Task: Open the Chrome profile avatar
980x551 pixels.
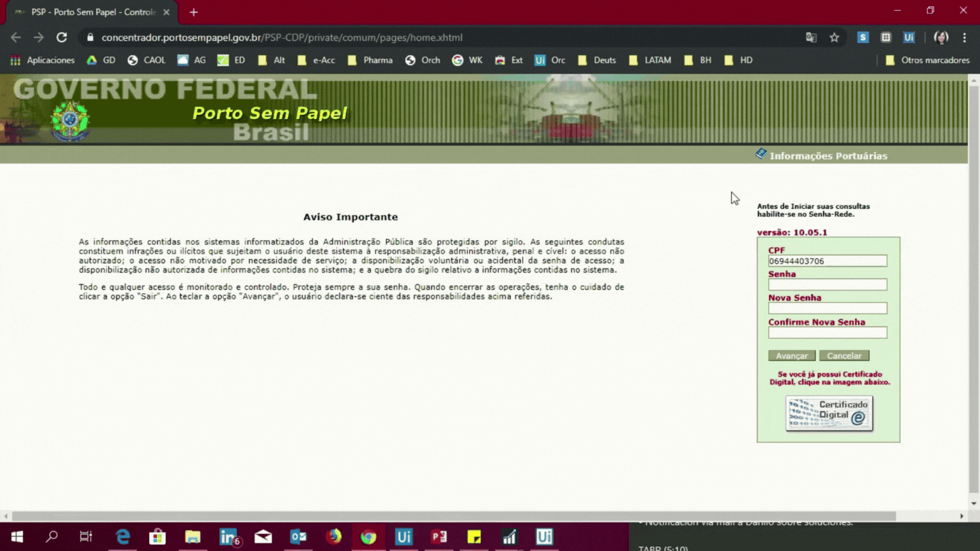Action: [941, 37]
